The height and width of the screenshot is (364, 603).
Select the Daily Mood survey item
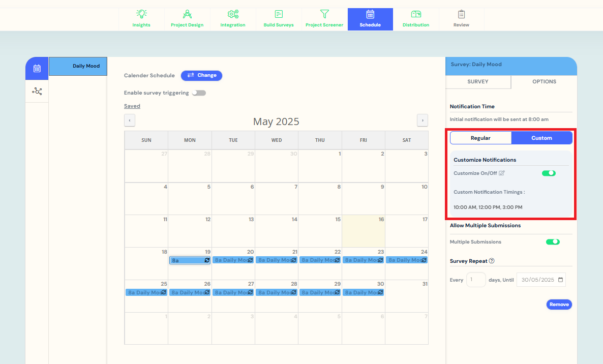pos(78,66)
